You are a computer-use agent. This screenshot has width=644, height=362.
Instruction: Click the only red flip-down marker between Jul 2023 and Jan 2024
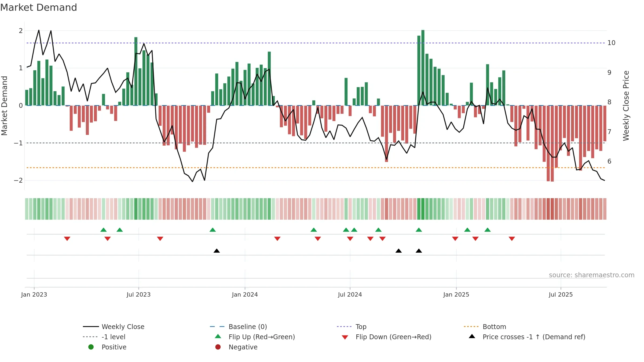pos(160,239)
